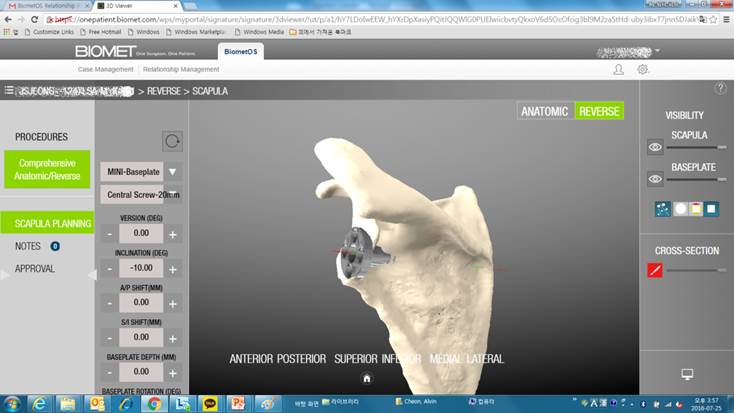Increase A/P Shift with plus

pyautogui.click(x=173, y=303)
